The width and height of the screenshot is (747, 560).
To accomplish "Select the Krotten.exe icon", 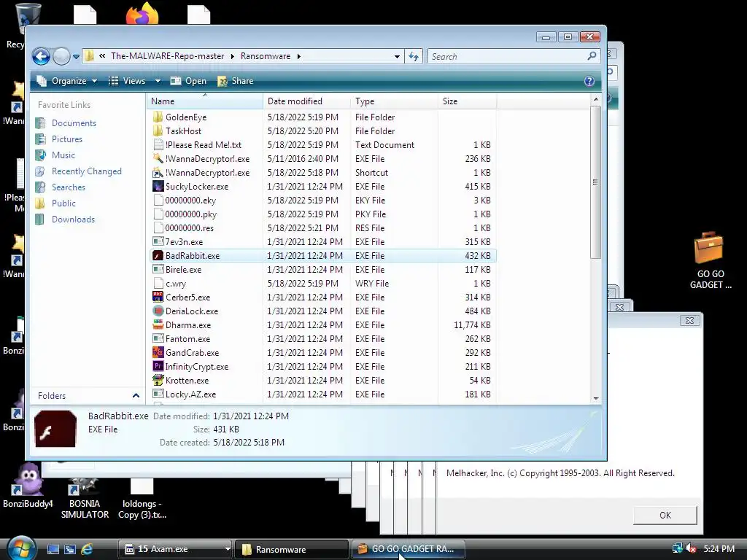I will [x=158, y=380].
